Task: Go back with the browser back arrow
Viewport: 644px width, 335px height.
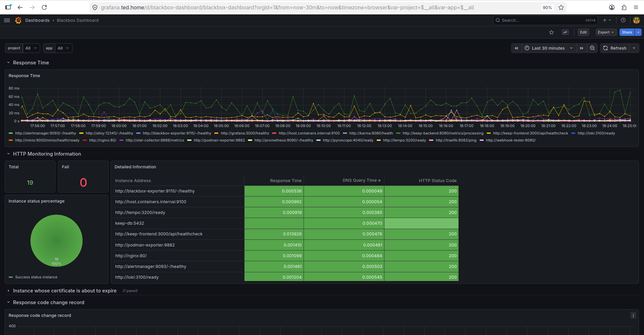Action: coord(20,7)
